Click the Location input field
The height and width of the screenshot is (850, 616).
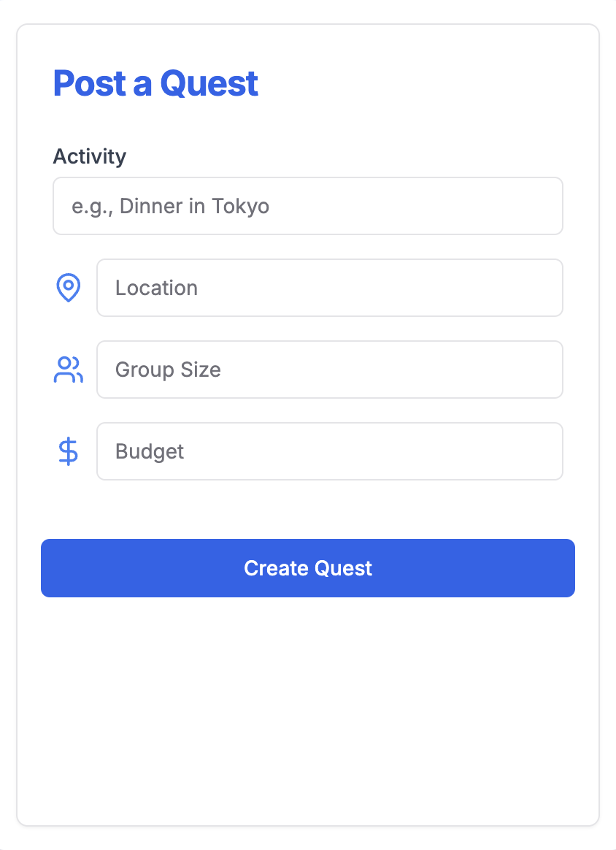330,288
